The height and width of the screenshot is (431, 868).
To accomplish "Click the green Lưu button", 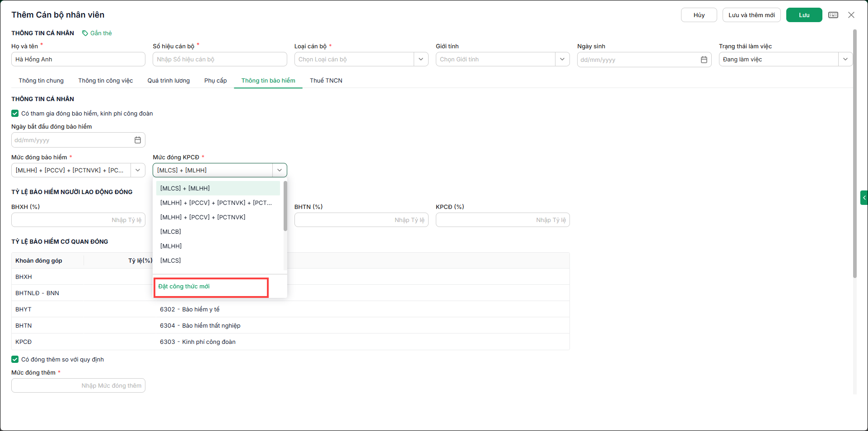I will 804,15.
